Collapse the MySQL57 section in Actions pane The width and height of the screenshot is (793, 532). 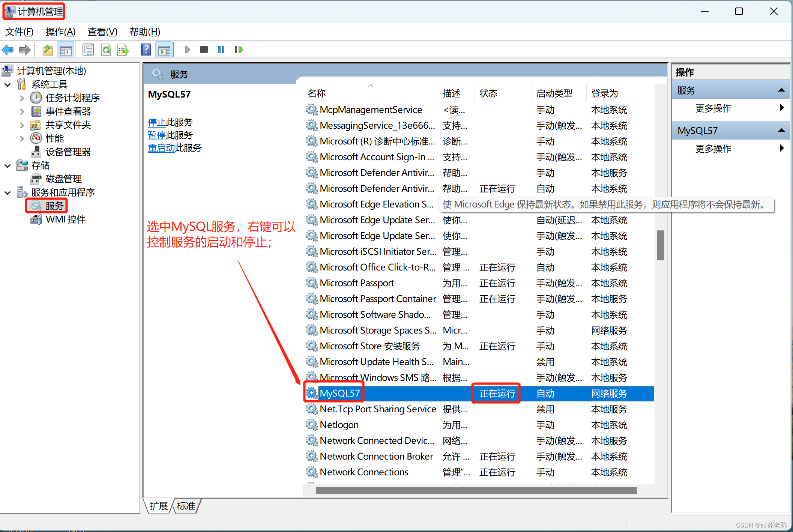782,131
